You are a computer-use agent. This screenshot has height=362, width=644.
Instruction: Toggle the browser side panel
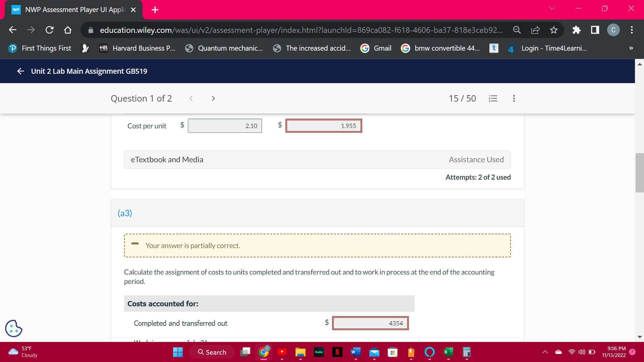(x=595, y=30)
